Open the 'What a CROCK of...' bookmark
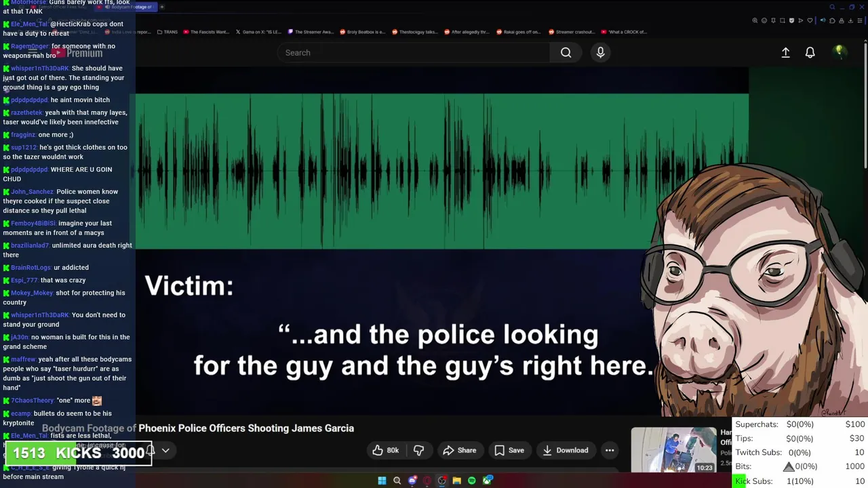 625,32
